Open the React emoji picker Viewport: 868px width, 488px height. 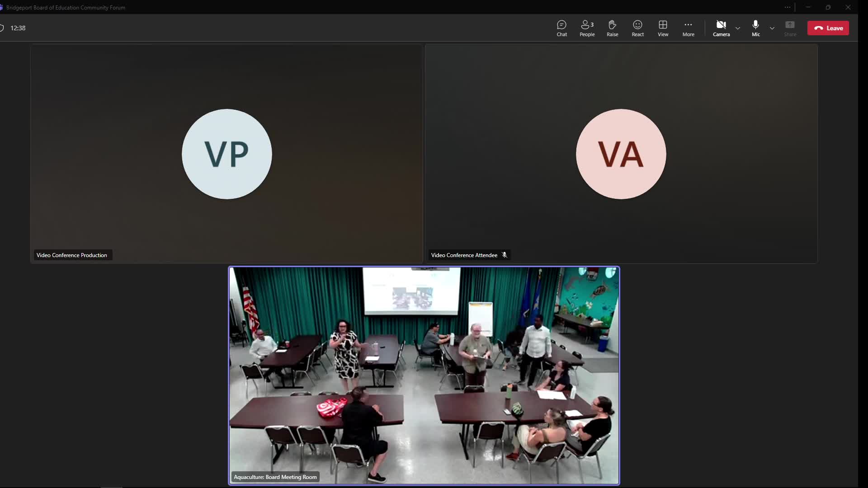coord(637,28)
